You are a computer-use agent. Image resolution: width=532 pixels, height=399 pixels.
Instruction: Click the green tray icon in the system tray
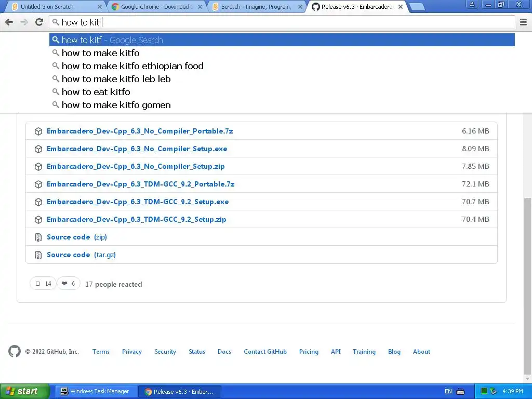click(485, 391)
